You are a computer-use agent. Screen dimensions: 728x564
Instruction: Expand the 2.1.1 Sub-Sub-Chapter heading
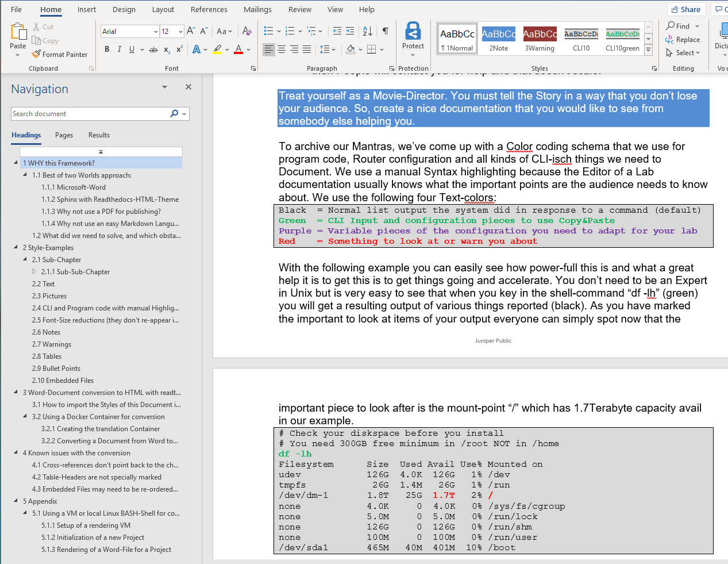(x=34, y=271)
